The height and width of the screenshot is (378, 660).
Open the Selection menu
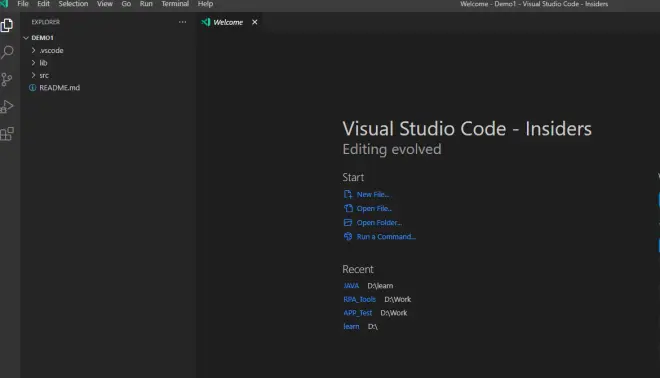pos(73,4)
